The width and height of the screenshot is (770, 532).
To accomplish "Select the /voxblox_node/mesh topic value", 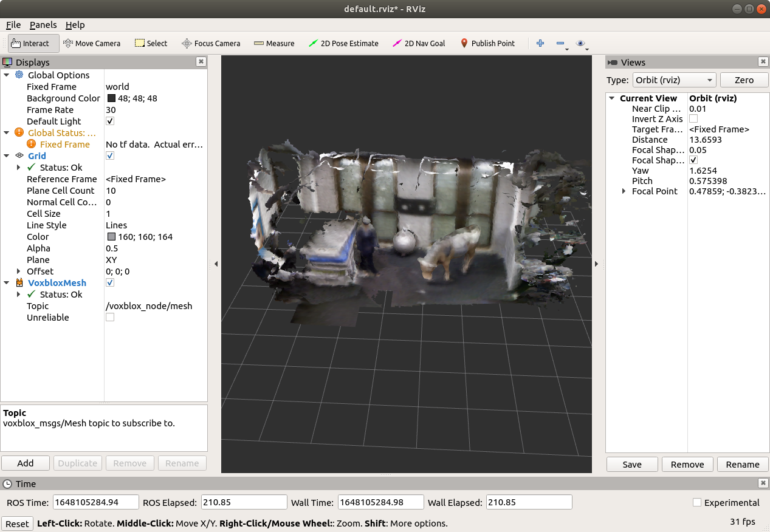I will click(x=149, y=305).
